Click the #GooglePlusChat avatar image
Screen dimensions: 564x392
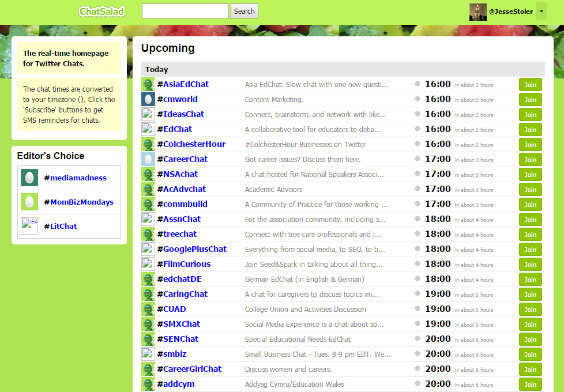pos(148,249)
